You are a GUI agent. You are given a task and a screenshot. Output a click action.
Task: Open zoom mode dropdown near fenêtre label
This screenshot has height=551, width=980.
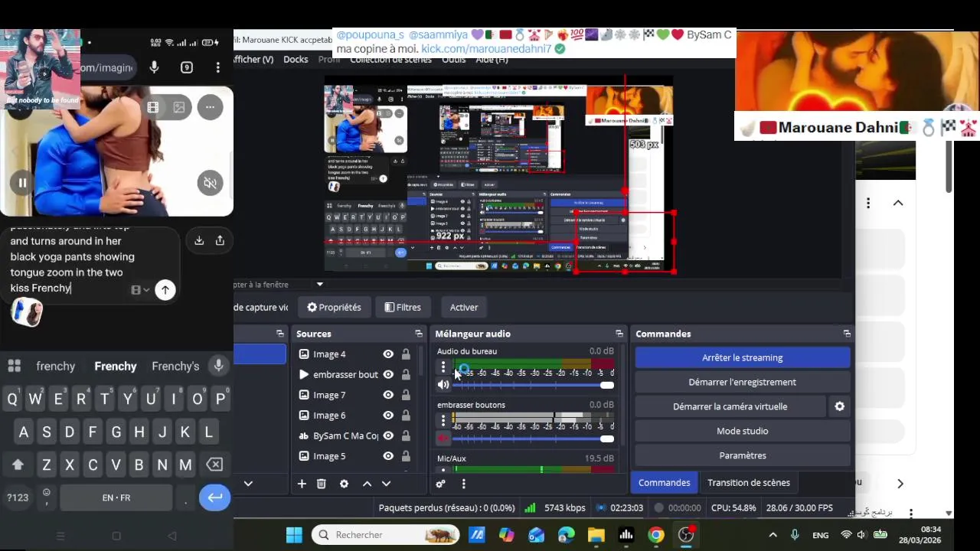click(x=320, y=285)
